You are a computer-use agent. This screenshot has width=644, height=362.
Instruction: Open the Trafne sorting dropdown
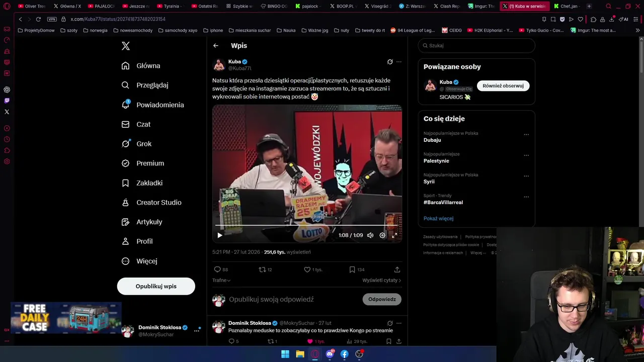[221, 280]
